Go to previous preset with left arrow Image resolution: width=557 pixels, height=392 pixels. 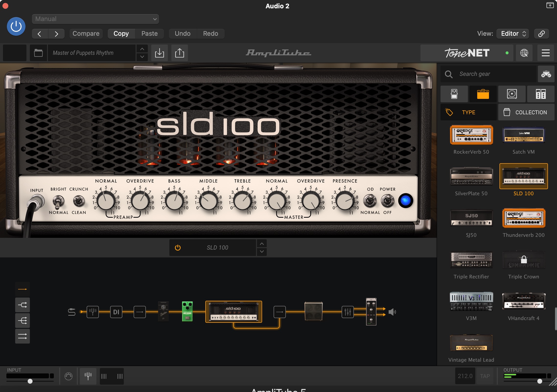(40, 34)
